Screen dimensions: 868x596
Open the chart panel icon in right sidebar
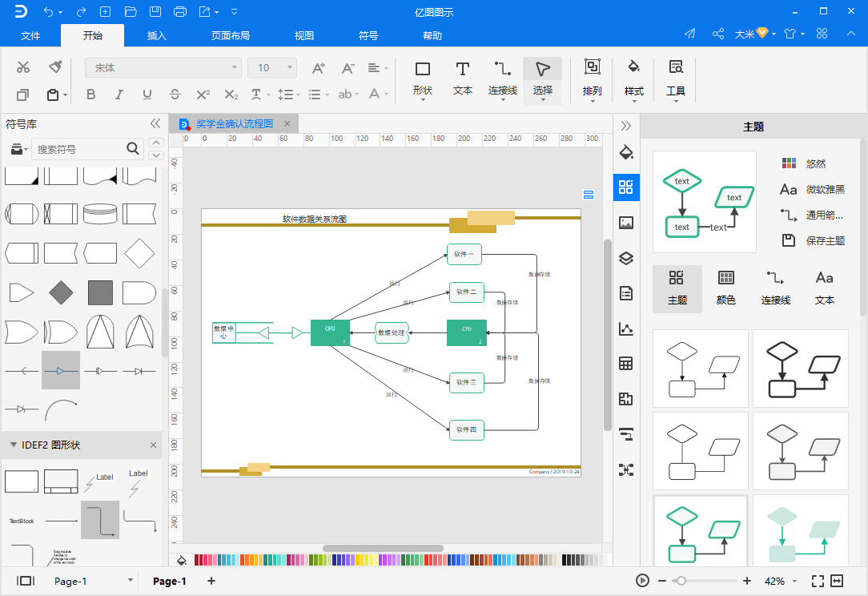tap(626, 328)
